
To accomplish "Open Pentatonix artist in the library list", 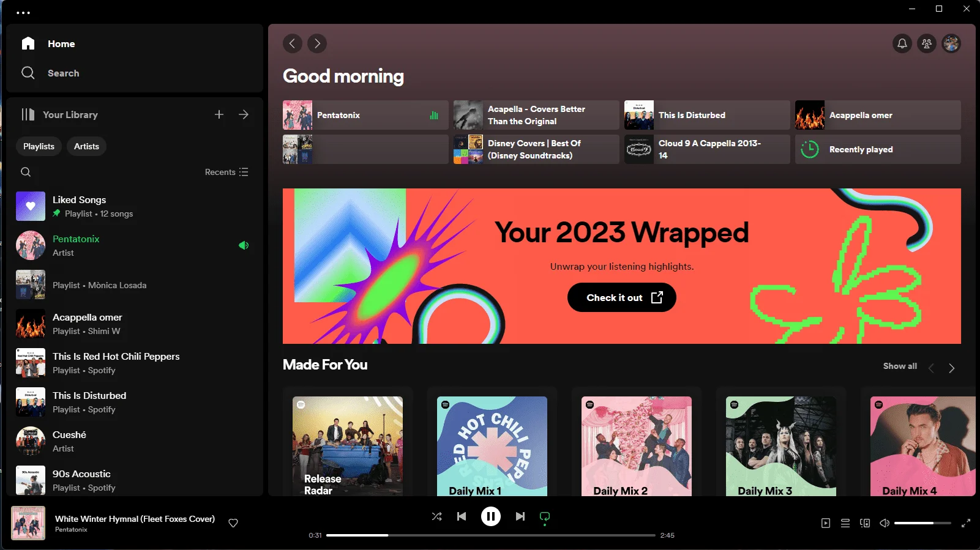I will tap(135, 245).
